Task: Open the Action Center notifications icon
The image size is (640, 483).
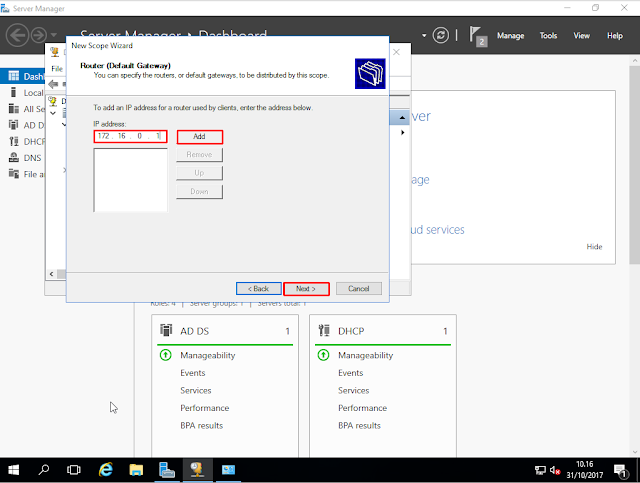Action: point(621,471)
